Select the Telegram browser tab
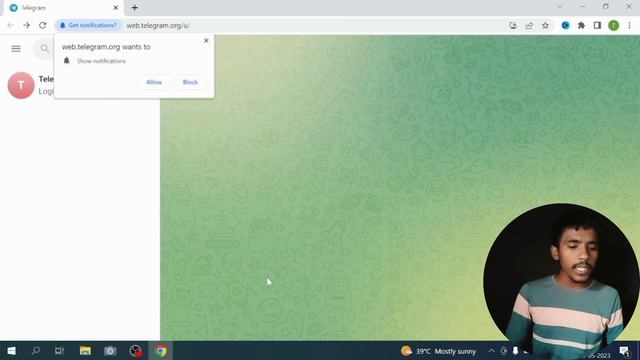 point(63,8)
